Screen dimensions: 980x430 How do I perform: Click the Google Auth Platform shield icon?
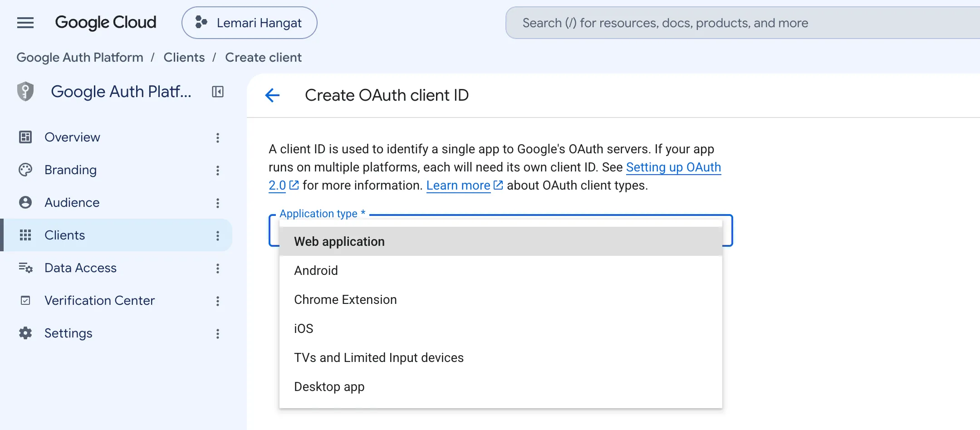[x=25, y=92]
